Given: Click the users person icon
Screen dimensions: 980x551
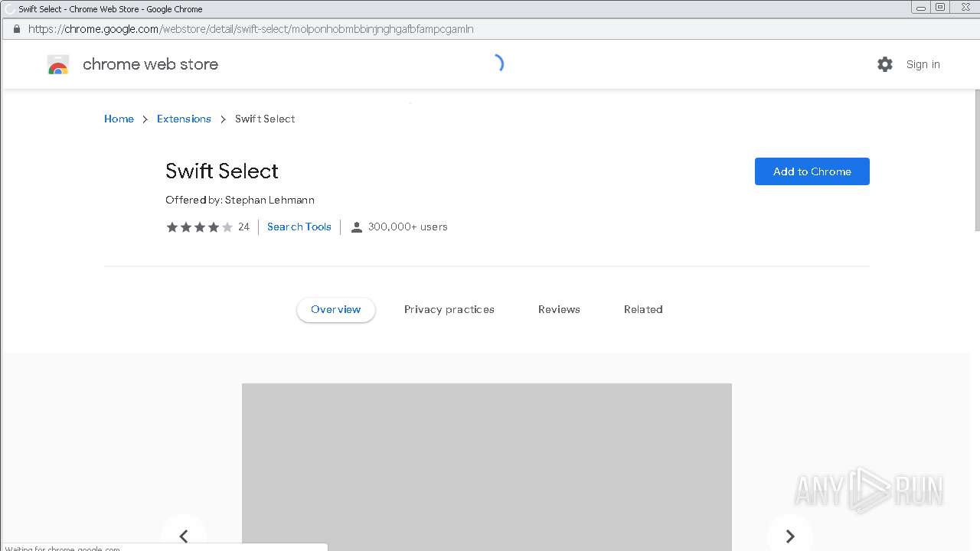Looking at the screenshot, I should [357, 227].
